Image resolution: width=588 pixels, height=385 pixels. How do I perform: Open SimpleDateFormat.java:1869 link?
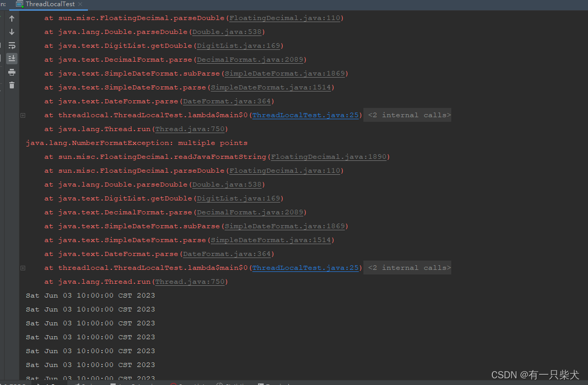pyautogui.click(x=285, y=226)
